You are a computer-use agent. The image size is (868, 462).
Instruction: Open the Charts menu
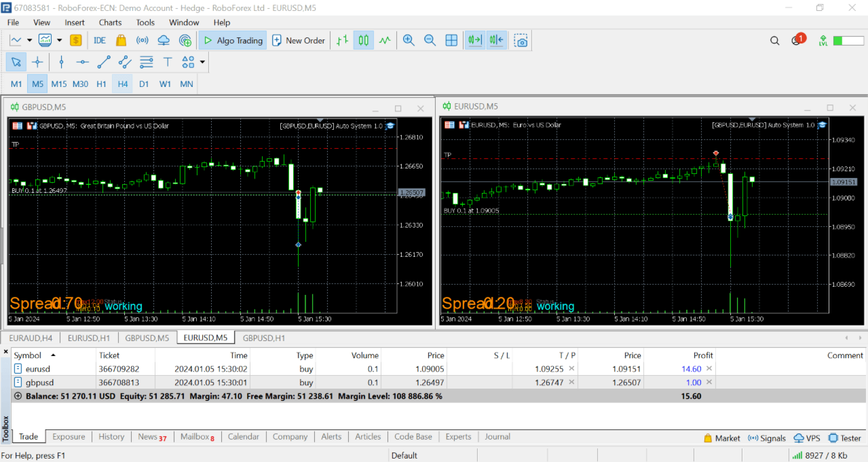point(110,22)
